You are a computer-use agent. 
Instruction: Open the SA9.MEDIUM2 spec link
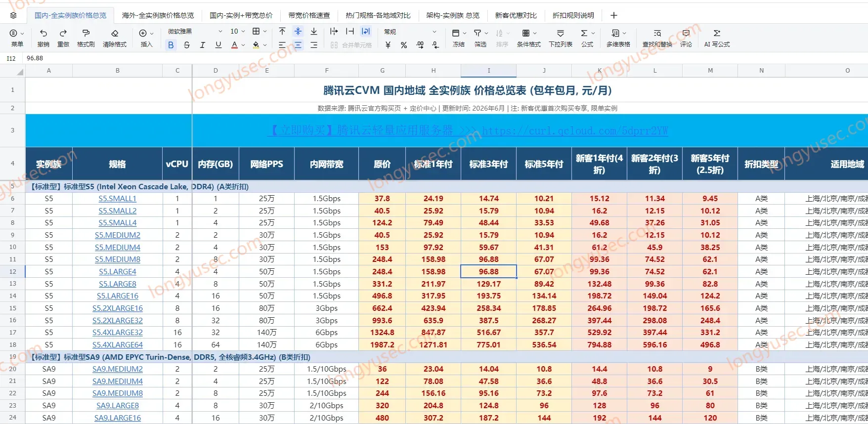click(x=118, y=369)
